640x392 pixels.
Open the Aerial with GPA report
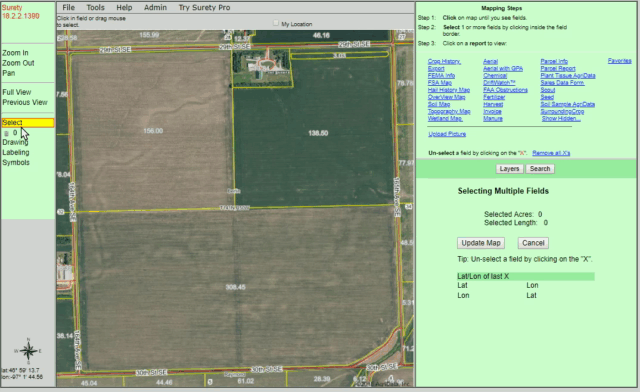pyautogui.click(x=503, y=69)
